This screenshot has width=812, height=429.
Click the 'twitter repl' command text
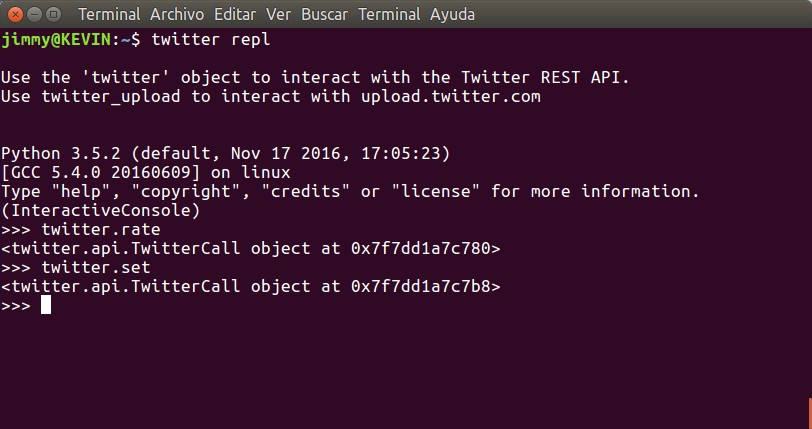tap(211, 39)
